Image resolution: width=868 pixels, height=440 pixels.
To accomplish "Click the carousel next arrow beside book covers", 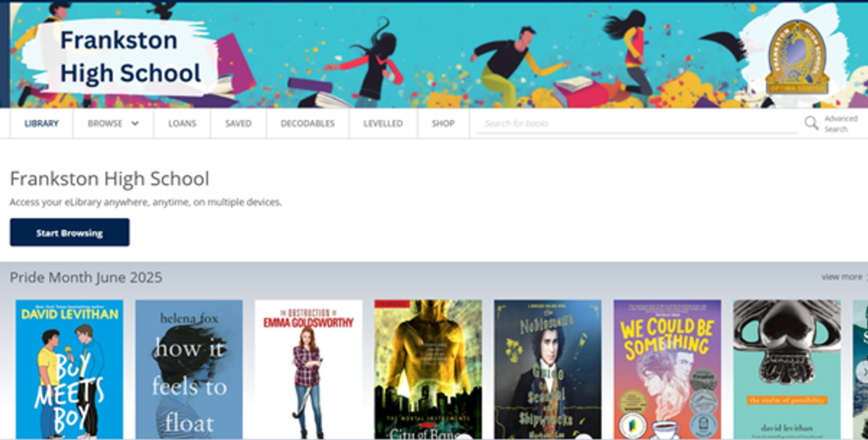I will (x=861, y=371).
